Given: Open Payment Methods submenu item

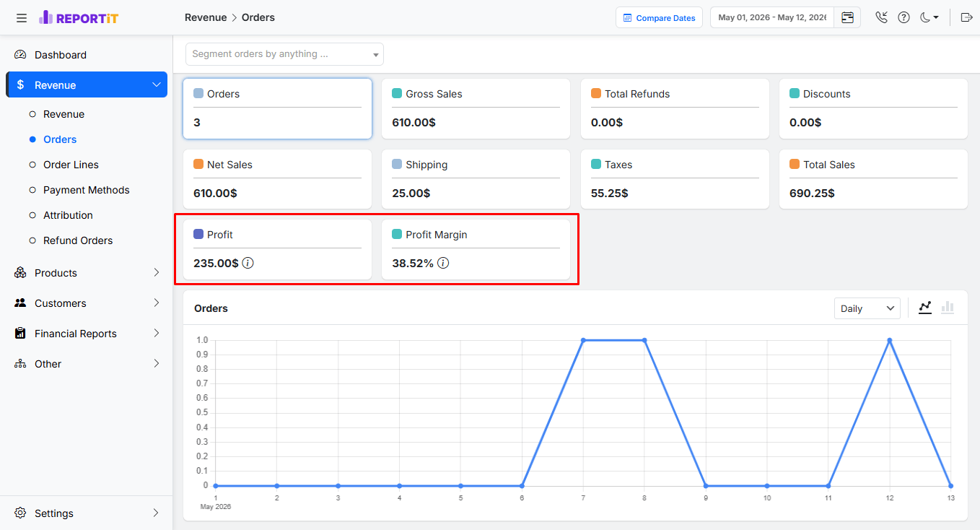Looking at the screenshot, I should click(87, 190).
